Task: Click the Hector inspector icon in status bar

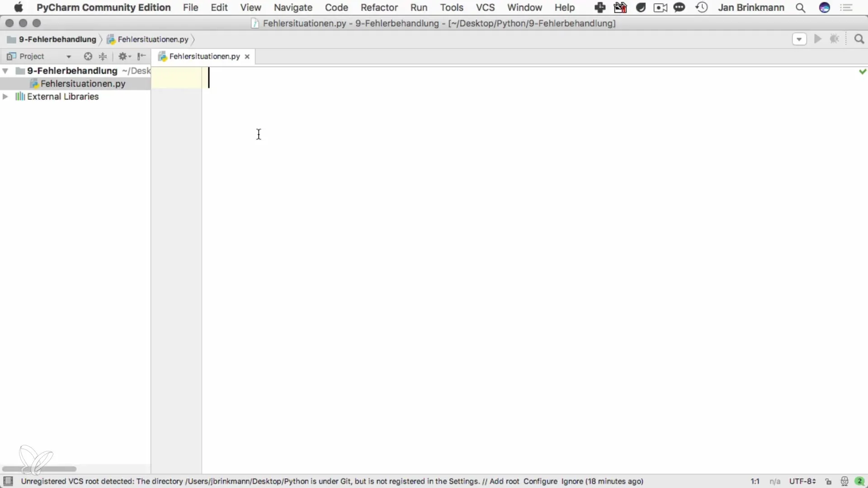Action: [844, 482]
